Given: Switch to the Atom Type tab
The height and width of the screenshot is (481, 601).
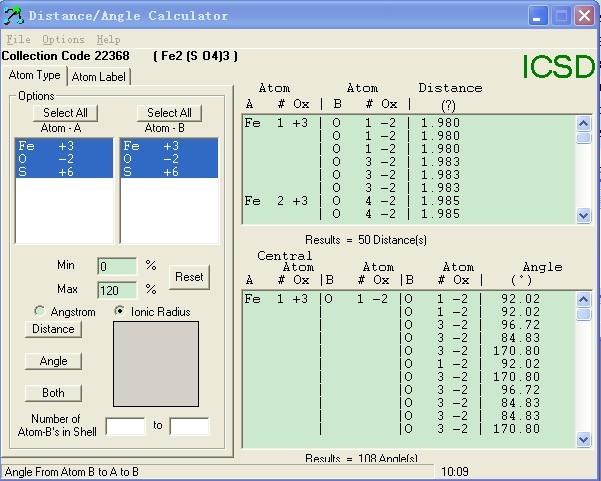Looking at the screenshot, I should pos(34,75).
